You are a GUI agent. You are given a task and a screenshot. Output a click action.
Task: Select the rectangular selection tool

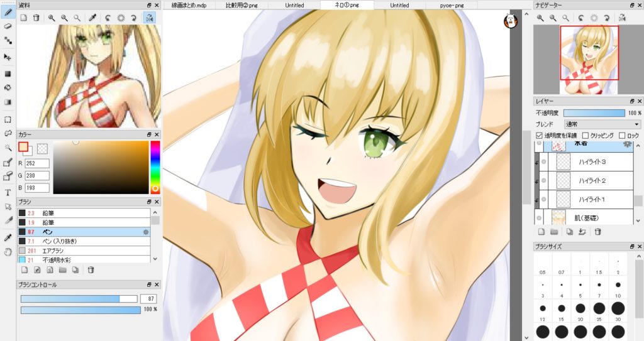point(8,119)
